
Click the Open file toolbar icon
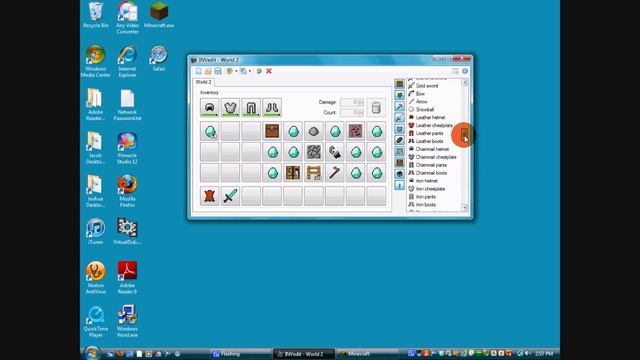pyautogui.click(x=208, y=71)
